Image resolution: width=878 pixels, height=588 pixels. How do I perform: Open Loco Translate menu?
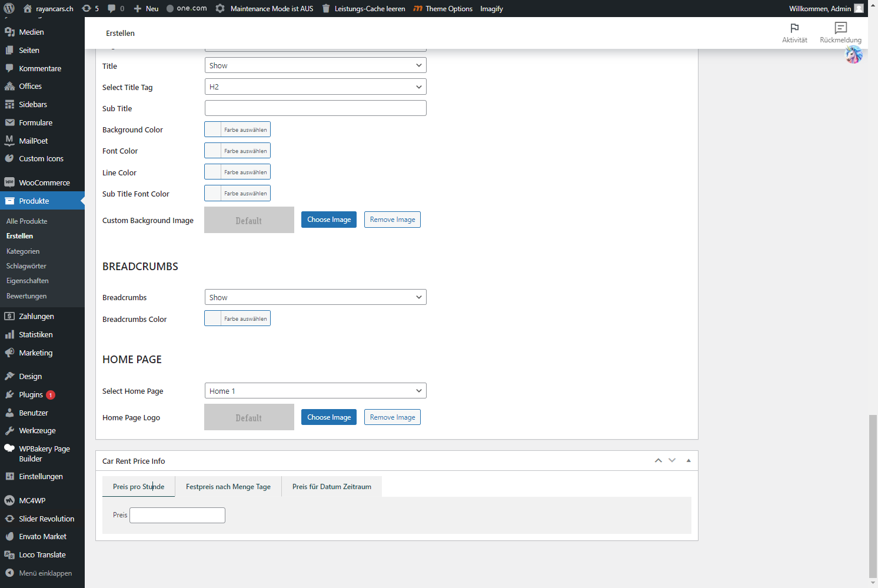[x=42, y=554]
